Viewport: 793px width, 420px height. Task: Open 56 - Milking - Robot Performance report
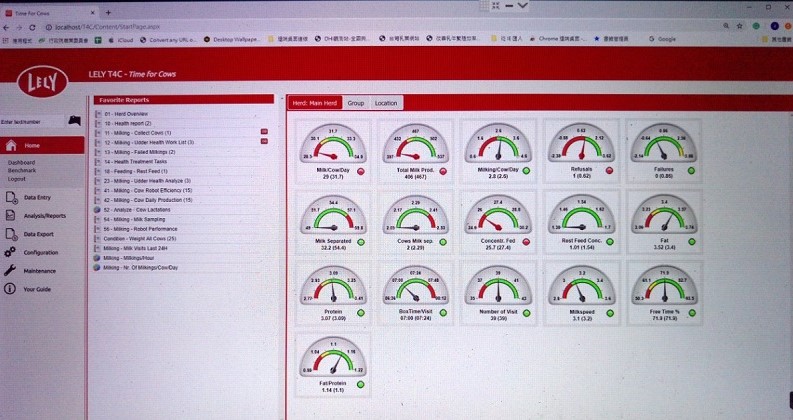[141, 229]
